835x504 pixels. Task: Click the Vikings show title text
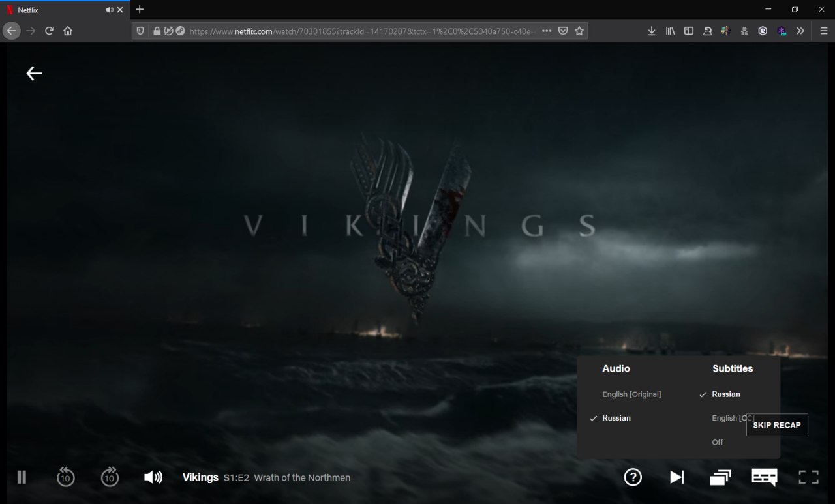[200, 477]
